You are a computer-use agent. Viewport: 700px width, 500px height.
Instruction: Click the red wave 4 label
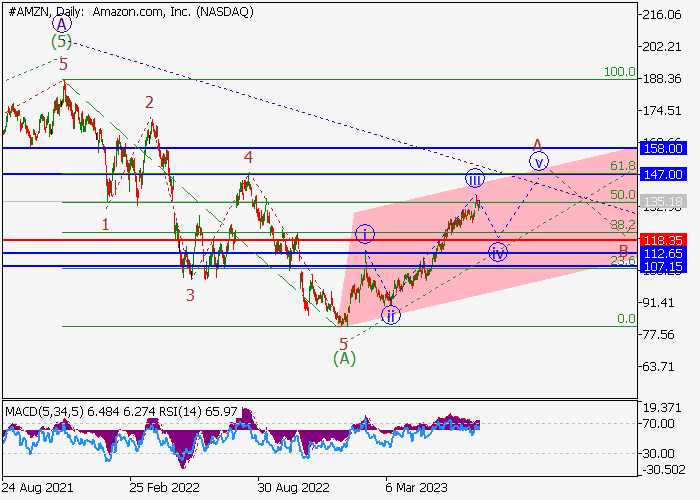(248, 157)
